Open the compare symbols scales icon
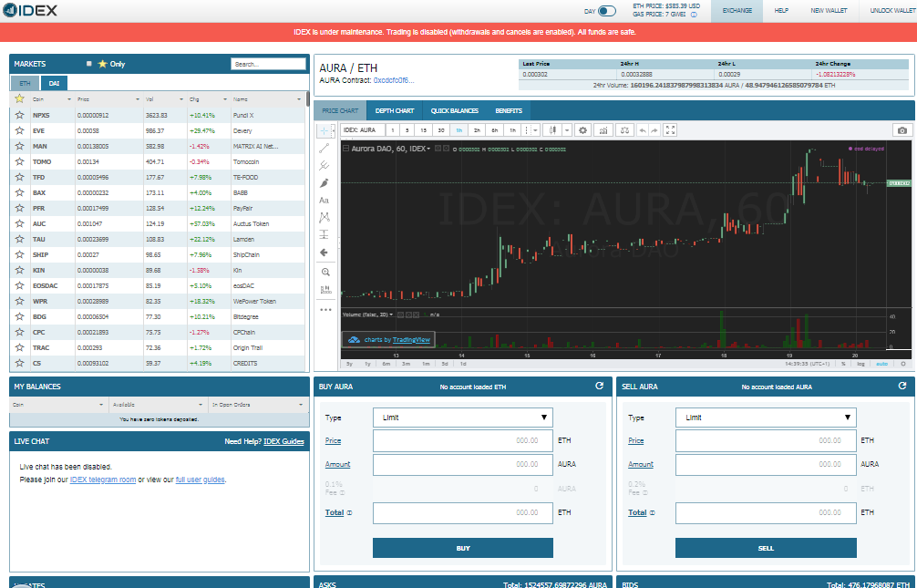917x588 pixels. tap(624, 129)
